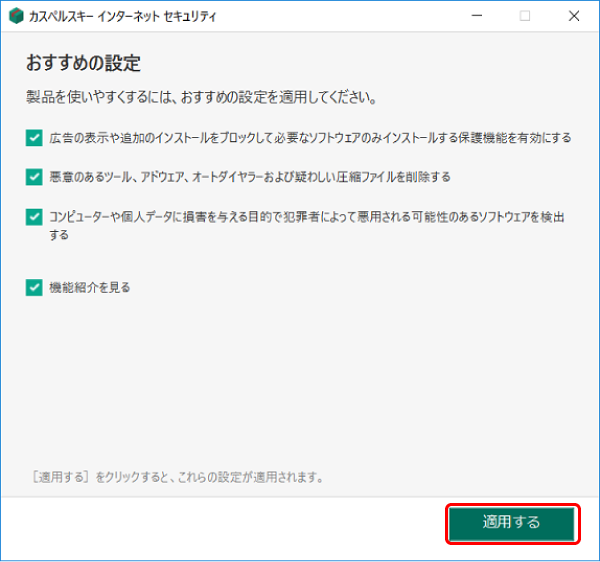This screenshot has height=562, width=600.
Task: Uncheck the 機能紹介を見る checkbox
Action: point(34,287)
